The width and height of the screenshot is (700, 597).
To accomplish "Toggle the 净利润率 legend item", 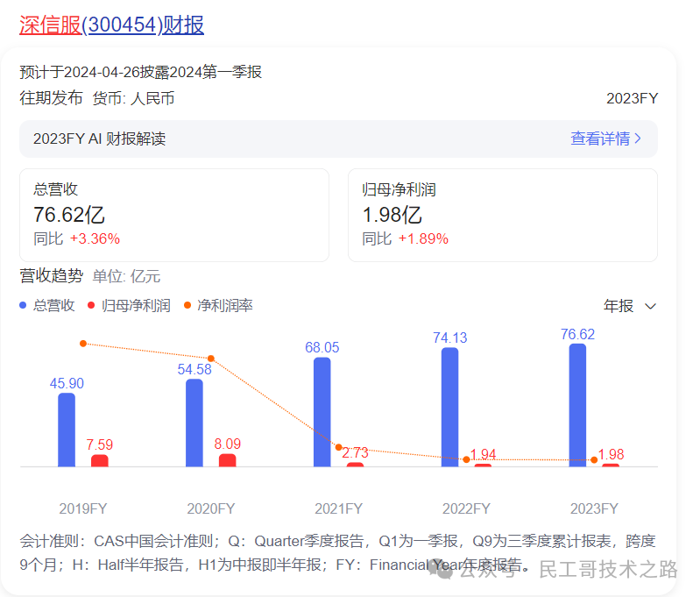I will coord(219,306).
